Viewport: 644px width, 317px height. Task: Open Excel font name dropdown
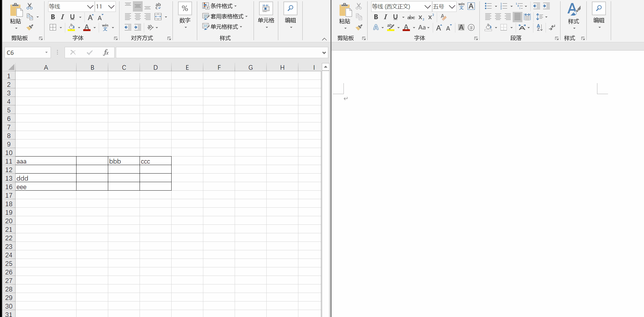click(90, 6)
